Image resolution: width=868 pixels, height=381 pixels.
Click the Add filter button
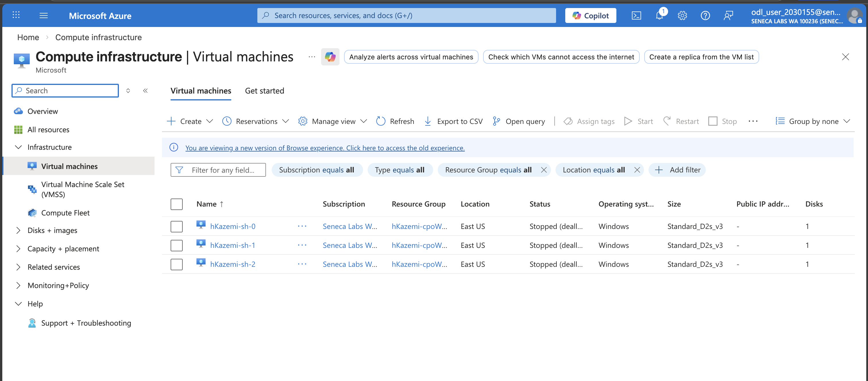[x=677, y=170]
